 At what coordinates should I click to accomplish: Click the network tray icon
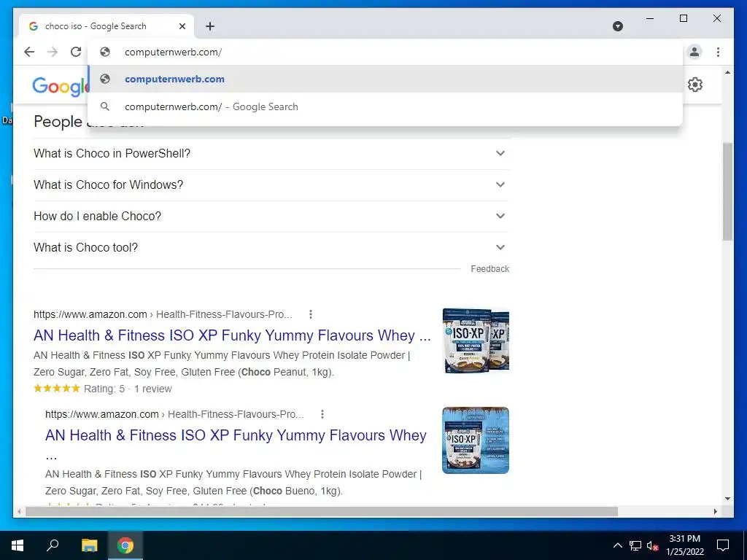635,545
